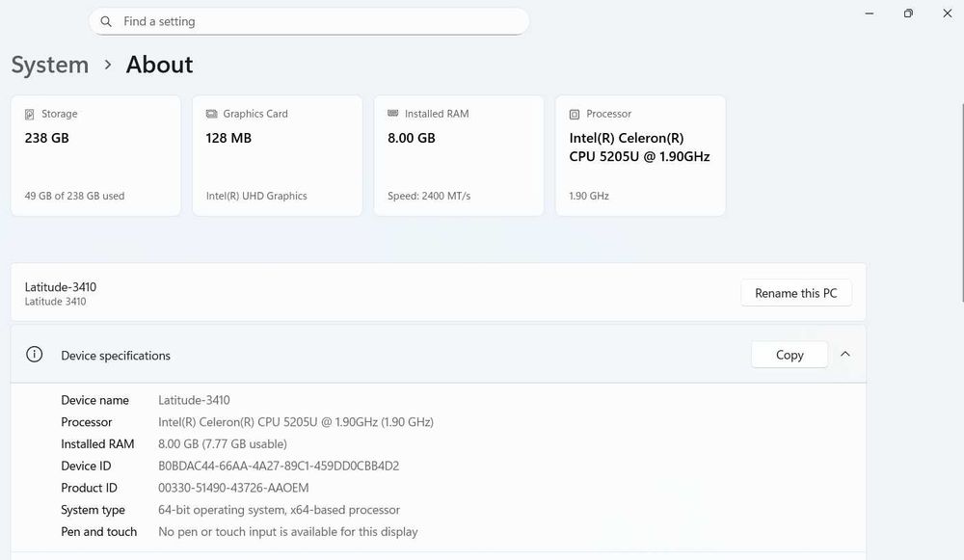Collapse the Device specifications section
The height and width of the screenshot is (560, 964).
click(845, 355)
